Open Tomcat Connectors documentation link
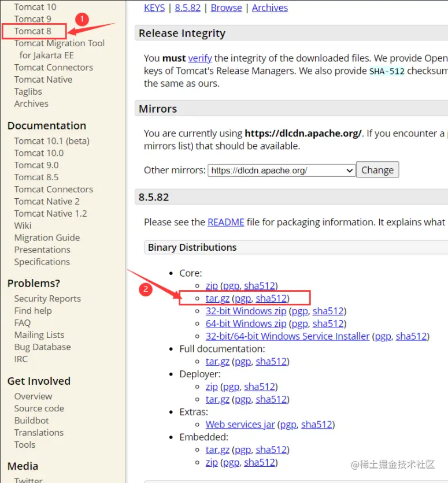Image resolution: width=448 pixels, height=483 pixels. click(x=54, y=189)
